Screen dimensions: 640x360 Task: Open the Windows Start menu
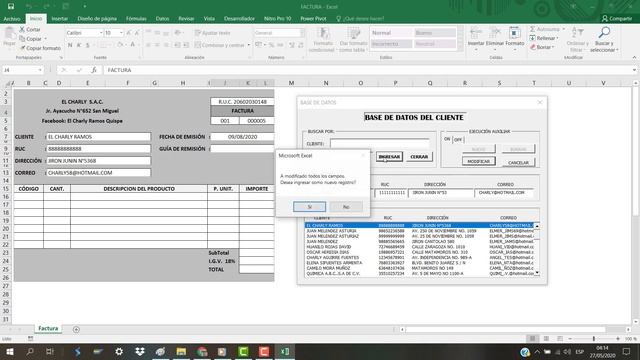pos(9,351)
